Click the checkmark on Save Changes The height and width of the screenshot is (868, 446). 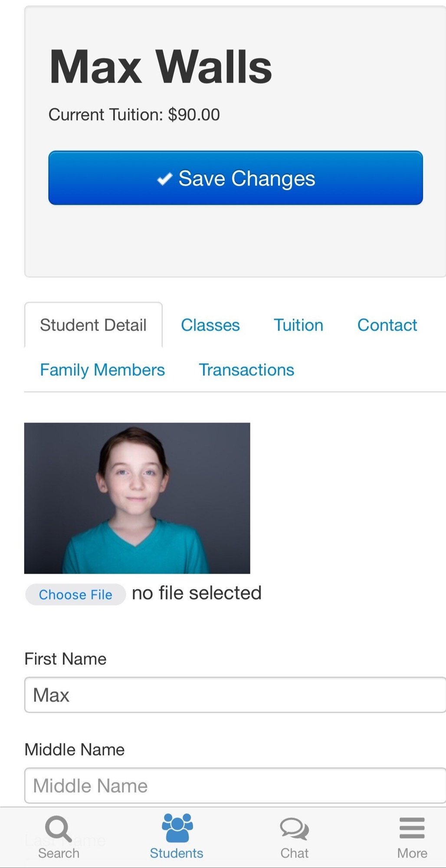click(165, 178)
